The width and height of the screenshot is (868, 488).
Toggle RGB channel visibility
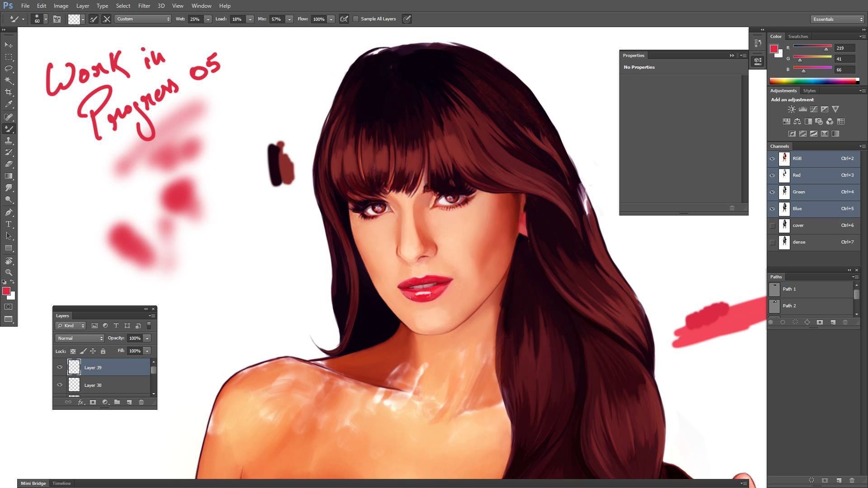pos(772,159)
